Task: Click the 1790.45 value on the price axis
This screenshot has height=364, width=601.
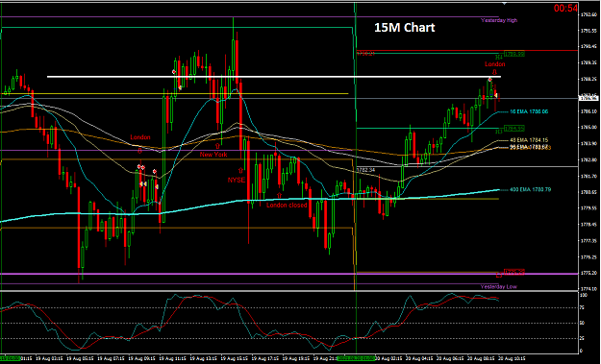Action: click(588, 46)
